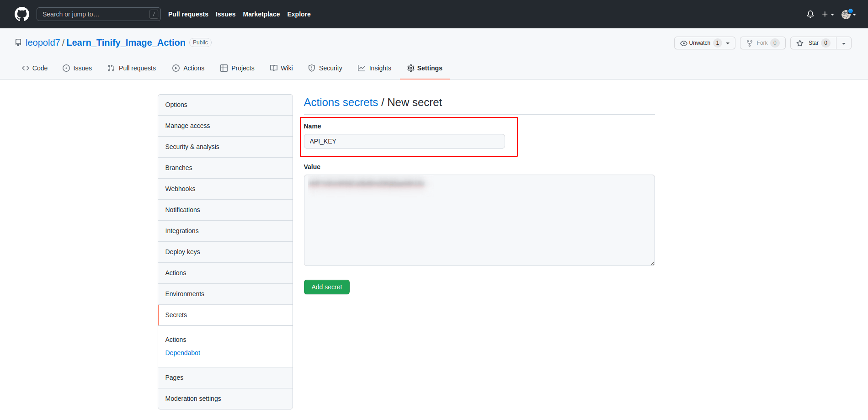Screen dimensions: 868x420
Task: Focus the secret Value text area
Action: (479, 220)
